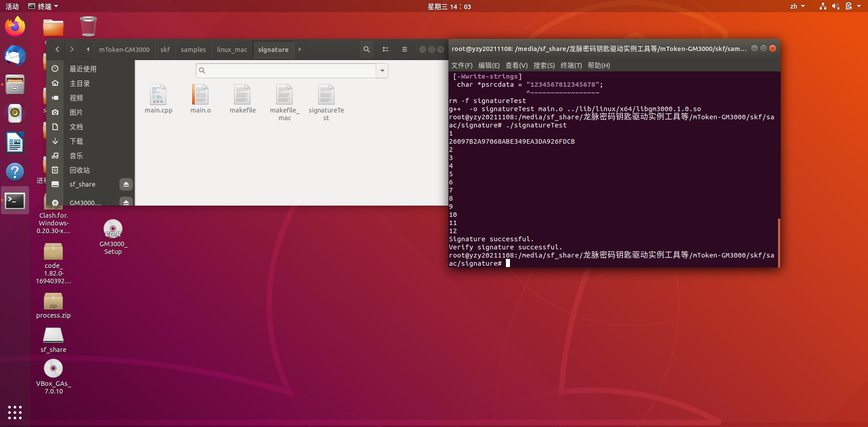868x427 pixels.
Task: Open the orange home folder on the desktop
Action: click(53, 27)
